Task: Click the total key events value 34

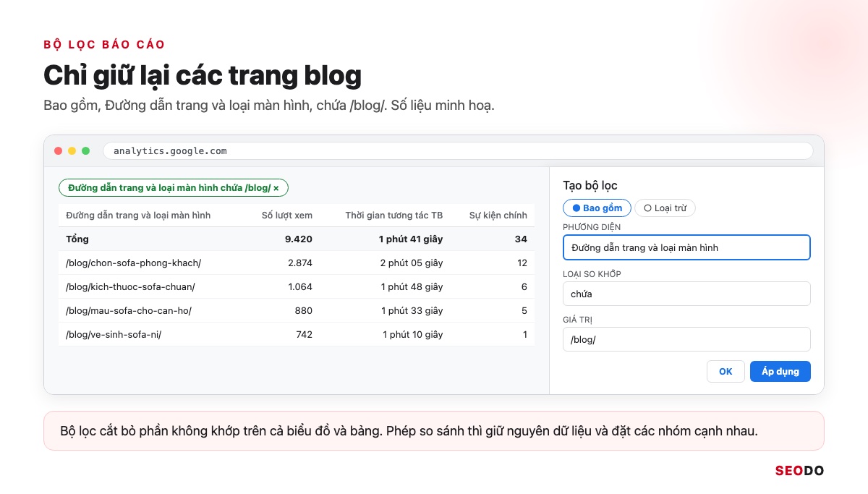Action: (x=521, y=239)
